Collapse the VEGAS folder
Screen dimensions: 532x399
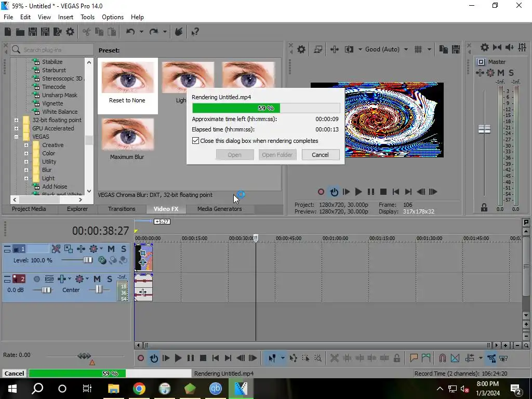point(16,137)
